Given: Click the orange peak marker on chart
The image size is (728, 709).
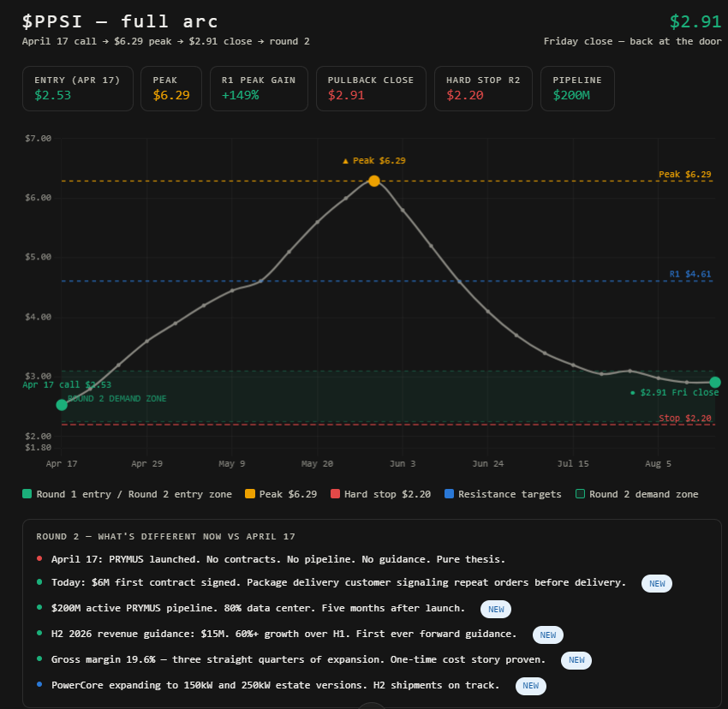Looking at the screenshot, I should tap(374, 181).
